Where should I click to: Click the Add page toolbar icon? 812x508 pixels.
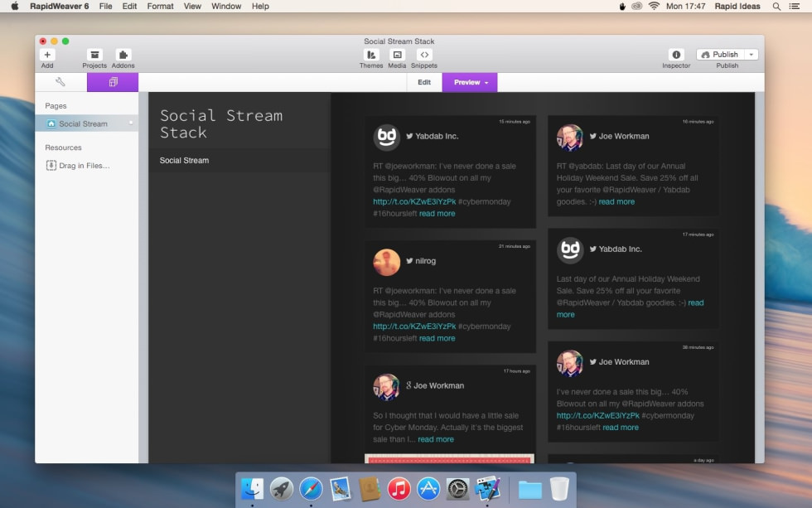tap(47, 55)
